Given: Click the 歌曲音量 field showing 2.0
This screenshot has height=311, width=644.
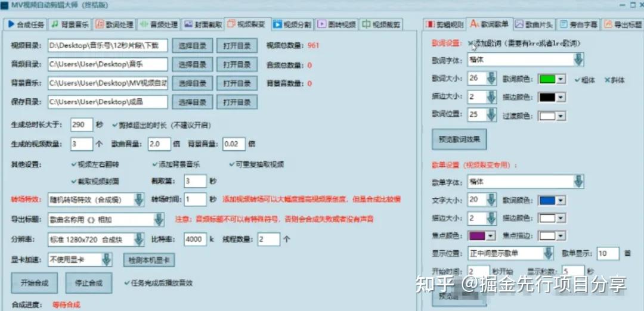Looking at the screenshot, I should [x=159, y=144].
